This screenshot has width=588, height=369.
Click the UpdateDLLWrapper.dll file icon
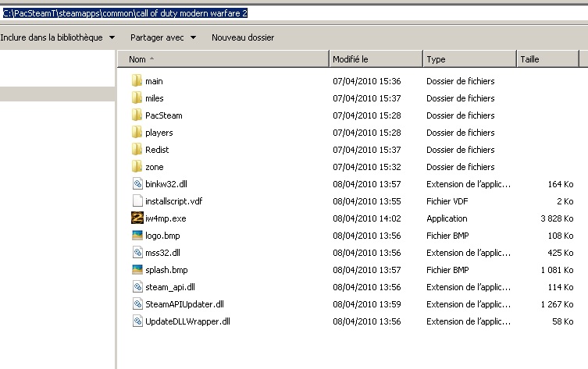click(x=137, y=321)
